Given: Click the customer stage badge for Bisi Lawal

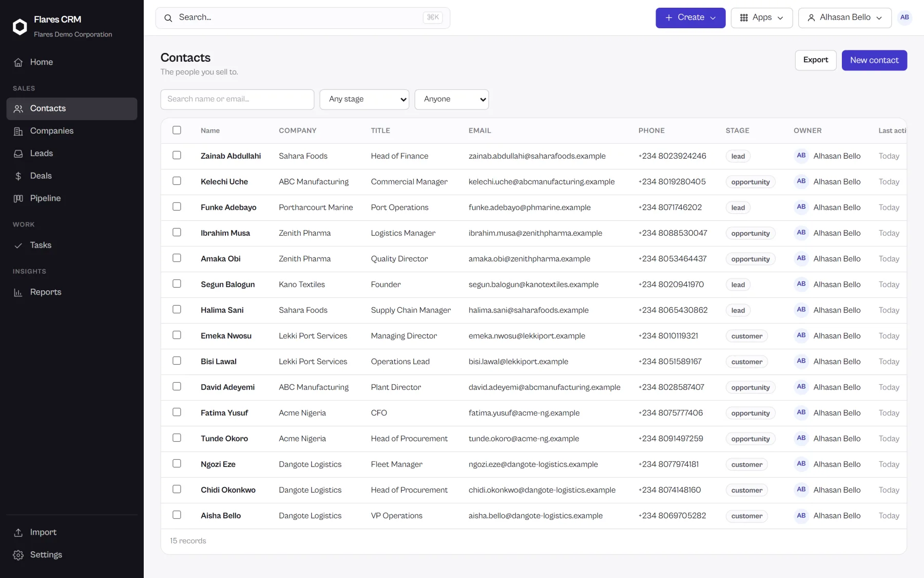Looking at the screenshot, I should coord(746,362).
